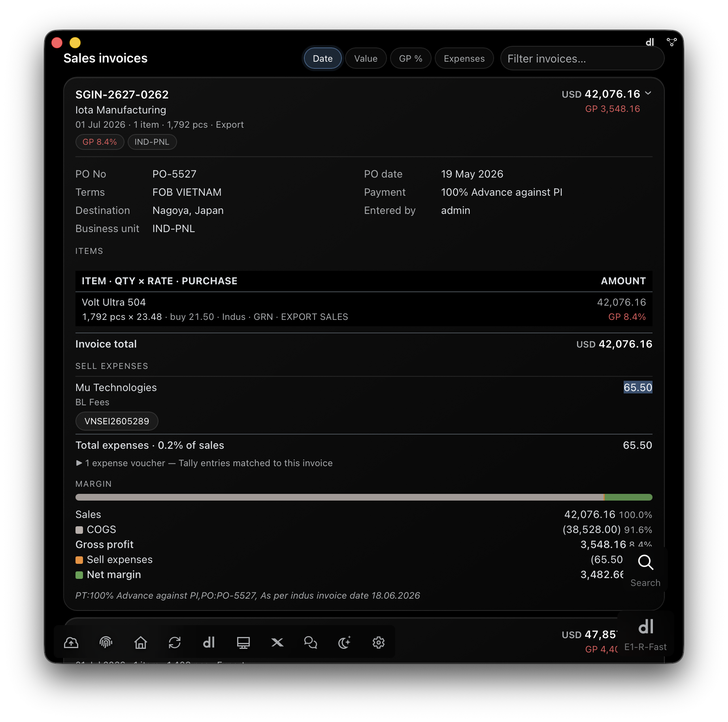Image resolution: width=728 pixels, height=722 pixels.
Task: Sort invoices by Value
Action: point(366,59)
